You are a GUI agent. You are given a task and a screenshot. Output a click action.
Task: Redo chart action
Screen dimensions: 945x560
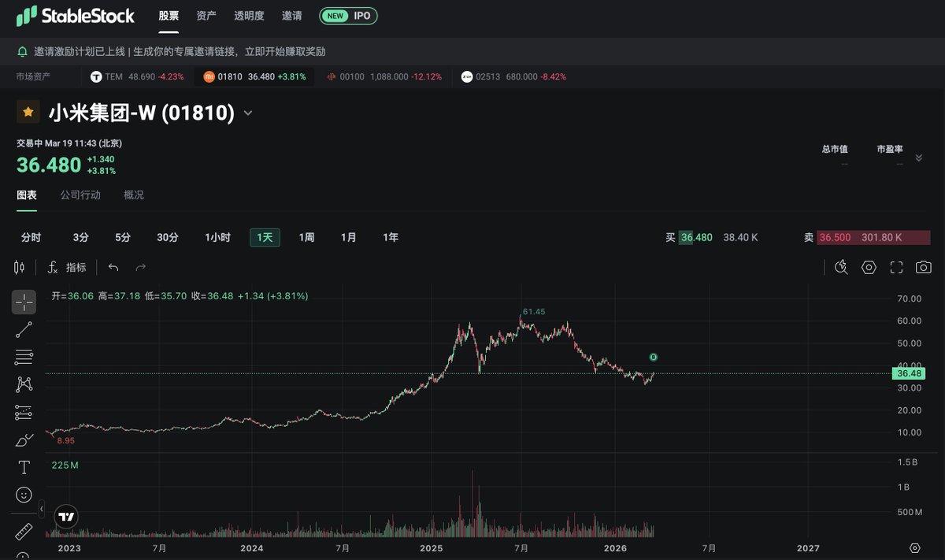pos(141,267)
